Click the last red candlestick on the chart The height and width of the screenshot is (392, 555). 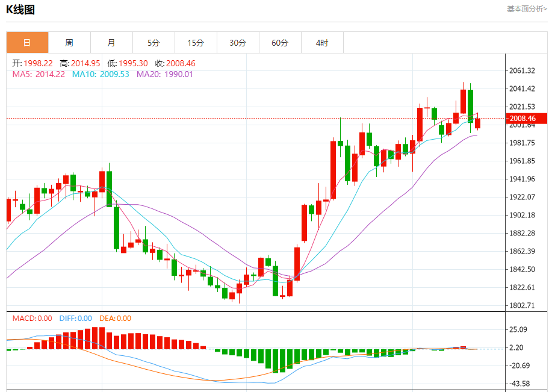[477, 123]
